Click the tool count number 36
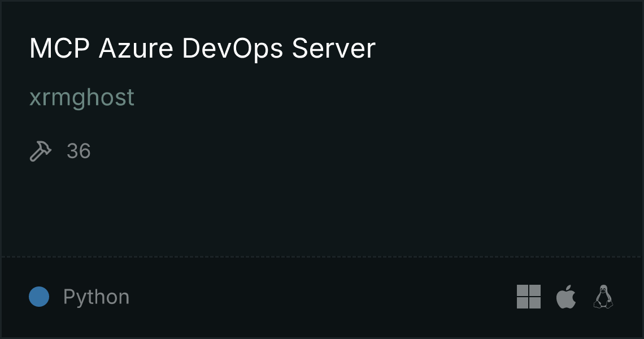This screenshot has height=339, width=644. click(x=79, y=151)
